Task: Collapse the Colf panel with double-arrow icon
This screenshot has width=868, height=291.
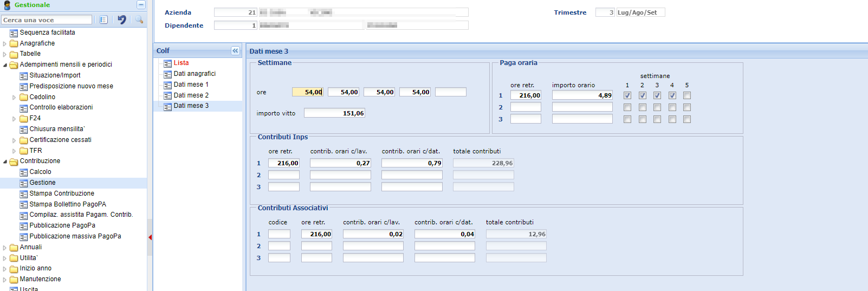Action: [x=235, y=50]
